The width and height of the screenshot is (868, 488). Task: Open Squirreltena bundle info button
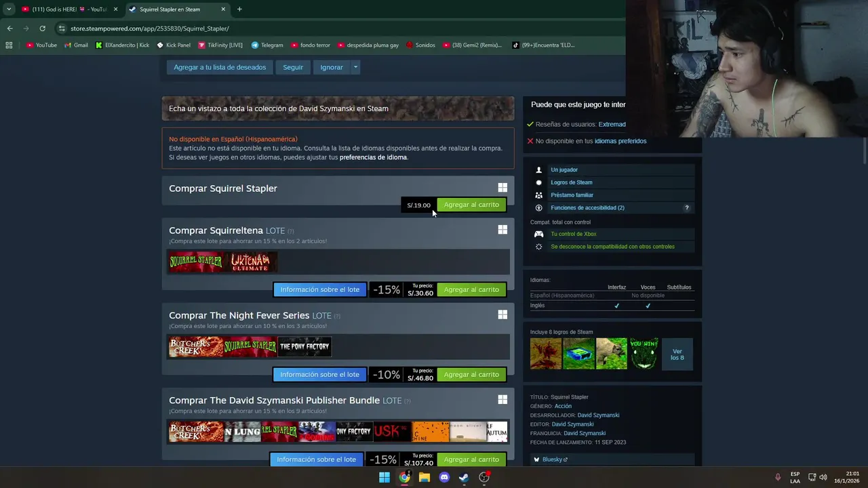click(x=320, y=289)
